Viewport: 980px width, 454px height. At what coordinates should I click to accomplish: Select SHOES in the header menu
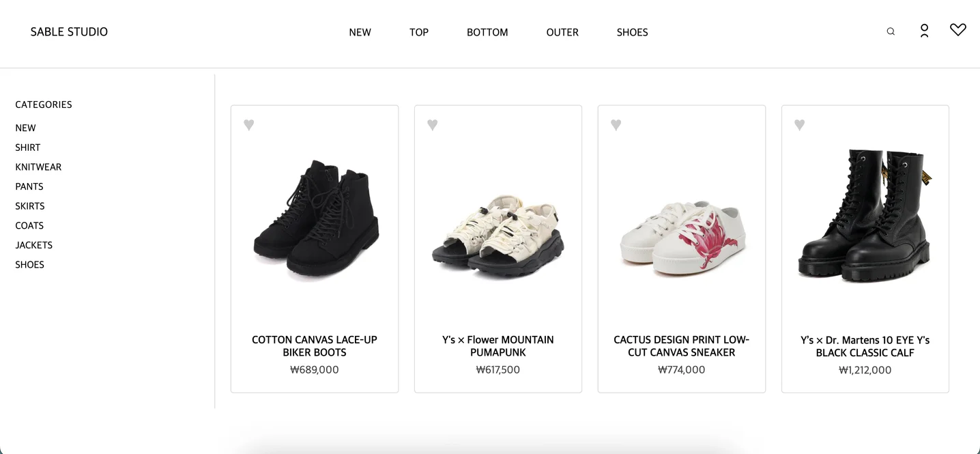[633, 32]
